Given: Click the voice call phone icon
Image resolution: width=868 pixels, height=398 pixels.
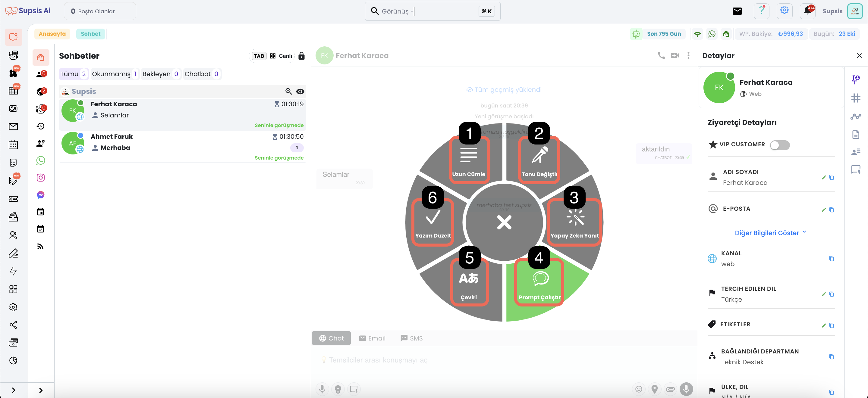Looking at the screenshot, I should [661, 56].
